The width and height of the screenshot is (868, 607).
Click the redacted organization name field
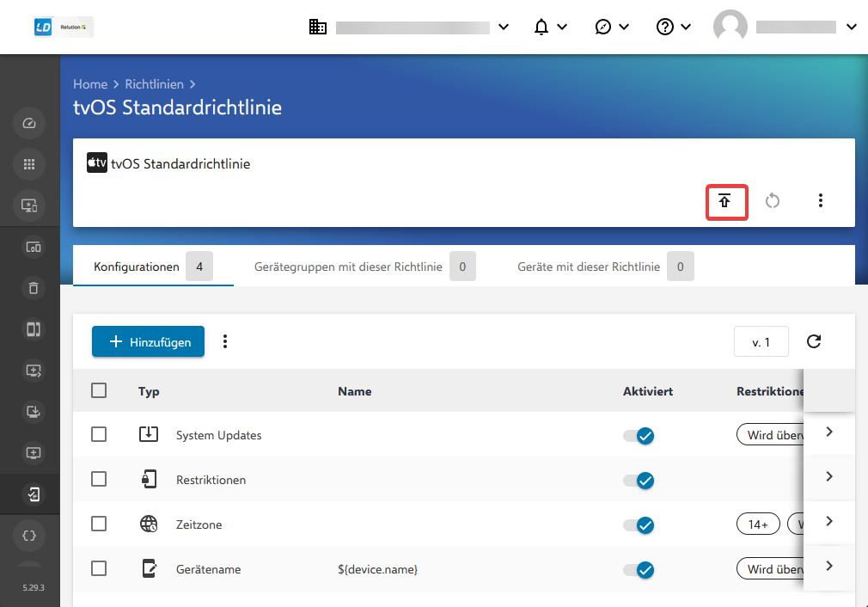pos(413,28)
